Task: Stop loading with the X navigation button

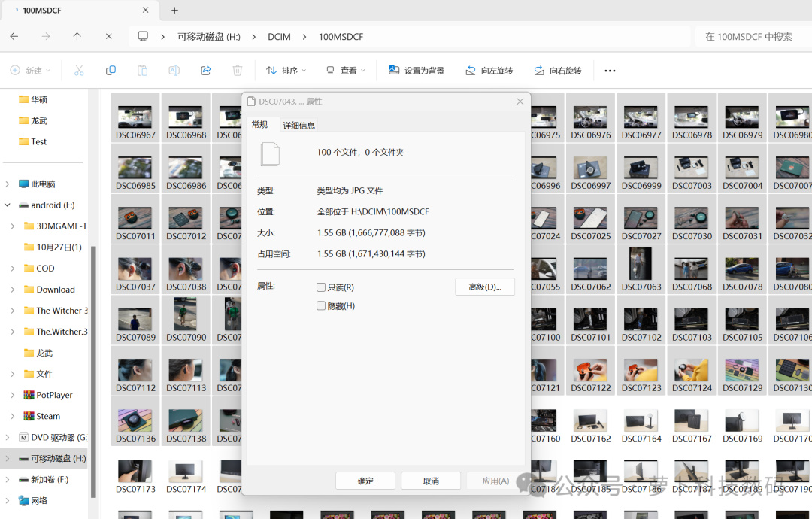Action: [x=109, y=36]
